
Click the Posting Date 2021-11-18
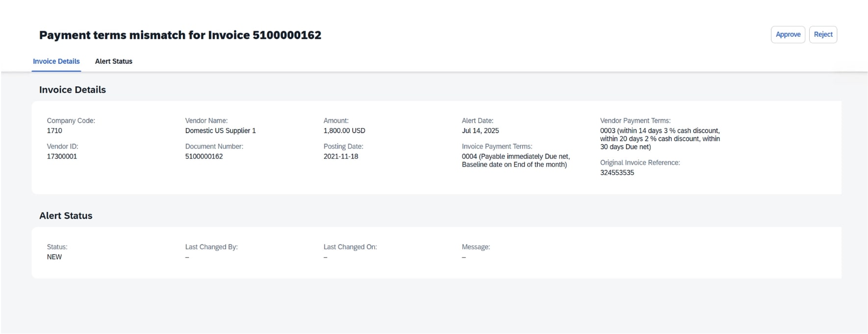[x=341, y=156]
